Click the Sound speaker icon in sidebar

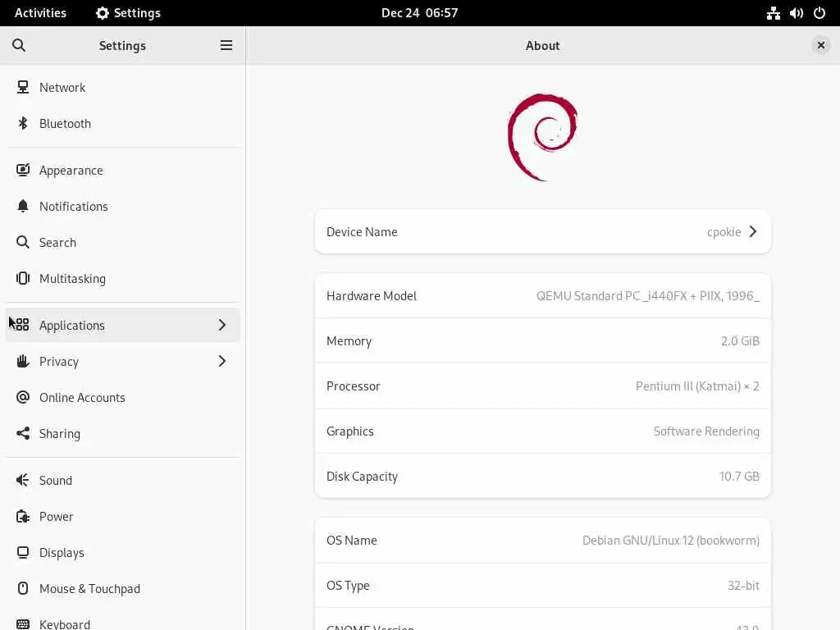[22, 480]
